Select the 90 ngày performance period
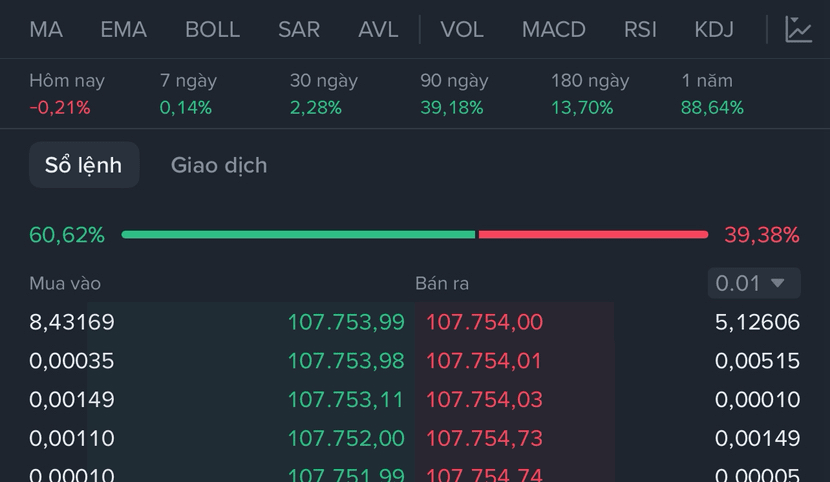The width and height of the screenshot is (830, 482). click(454, 94)
